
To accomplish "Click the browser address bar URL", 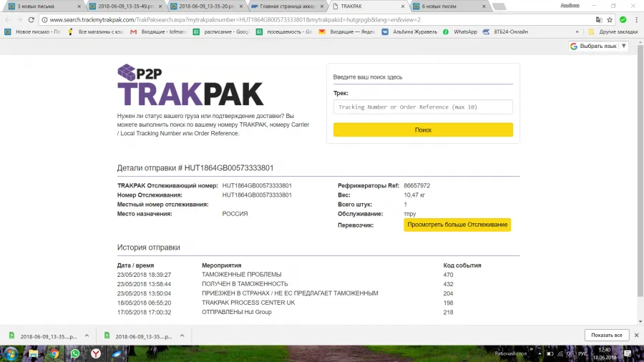I will (235, 20).
